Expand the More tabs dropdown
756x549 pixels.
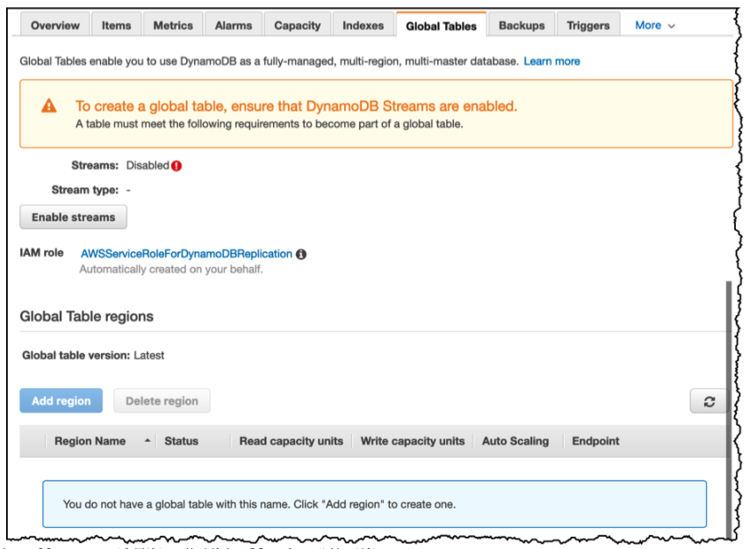[655, 25]
